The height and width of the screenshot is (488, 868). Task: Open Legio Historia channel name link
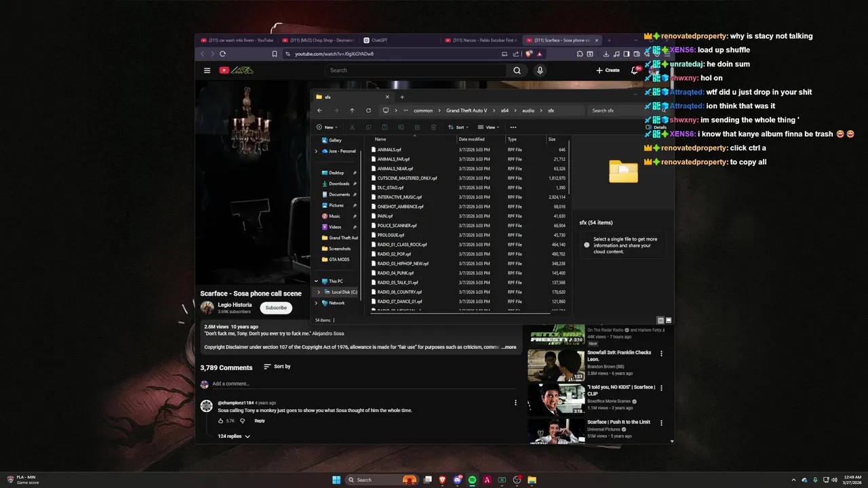coord(235,305)
